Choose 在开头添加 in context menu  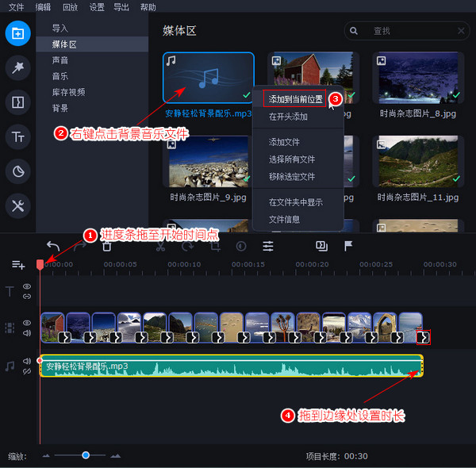[298, 117]
